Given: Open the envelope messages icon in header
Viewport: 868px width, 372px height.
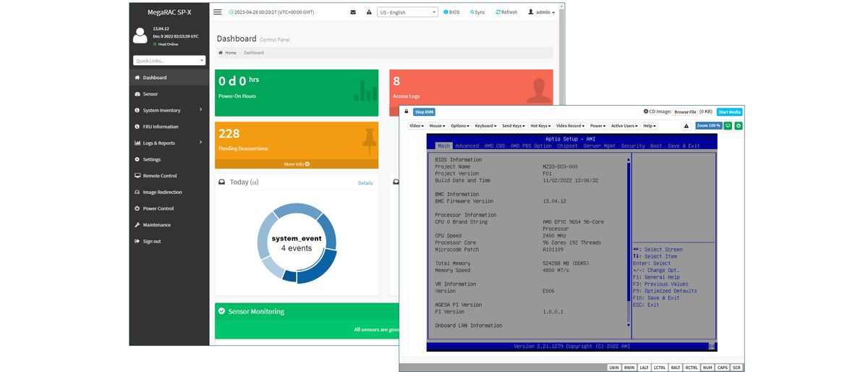Looking at the screenshot, I should tap(353, 12).
